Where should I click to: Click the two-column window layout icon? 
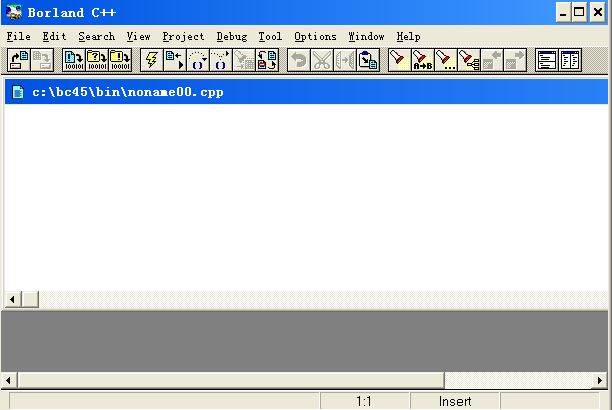[x=570, y=60]
